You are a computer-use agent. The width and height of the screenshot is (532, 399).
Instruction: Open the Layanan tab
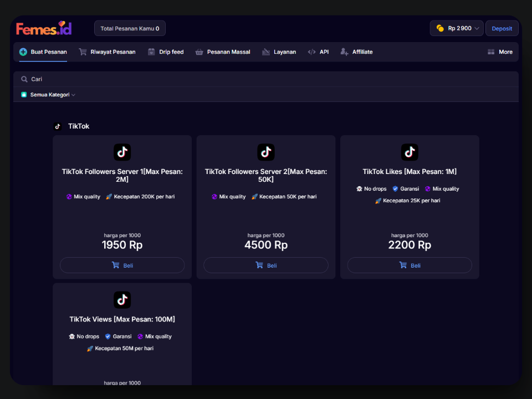click(279, 52)
